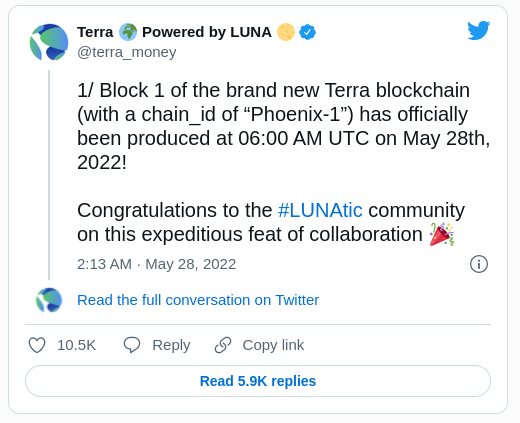Click the Terra Powered by LUNA name
Image resolution: width=520 pixels, height=423 pixels.
(174, 32)
